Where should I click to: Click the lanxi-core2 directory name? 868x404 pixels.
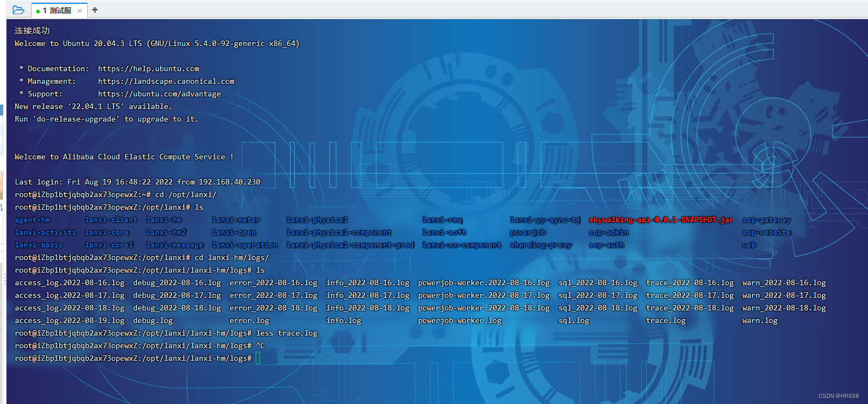coord(109,245)
